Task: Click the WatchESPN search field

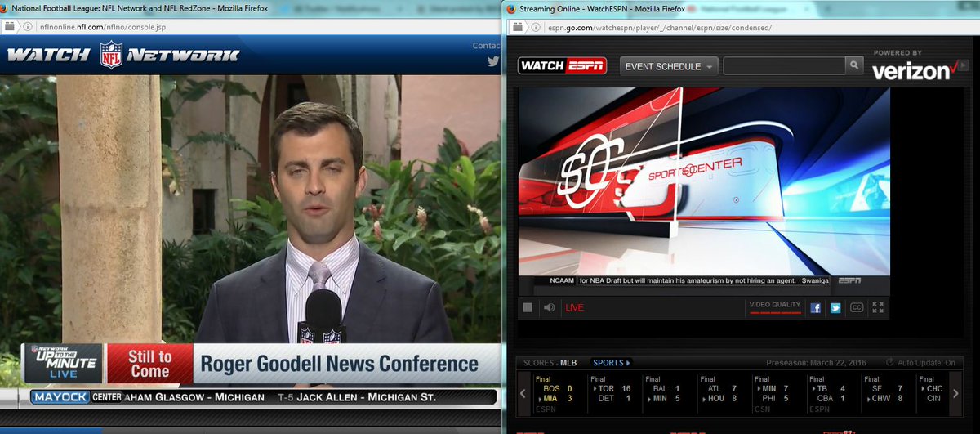Action: (x=784, y=66)
